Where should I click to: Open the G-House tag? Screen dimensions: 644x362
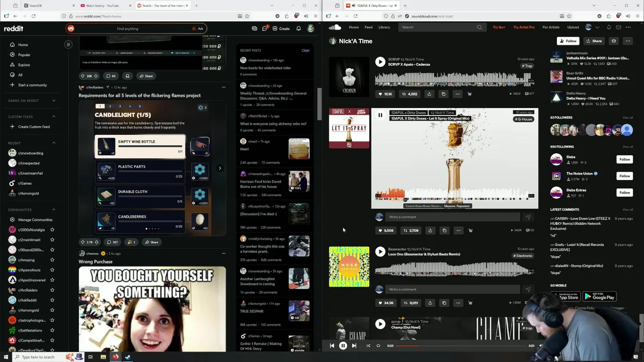(523, 119)
